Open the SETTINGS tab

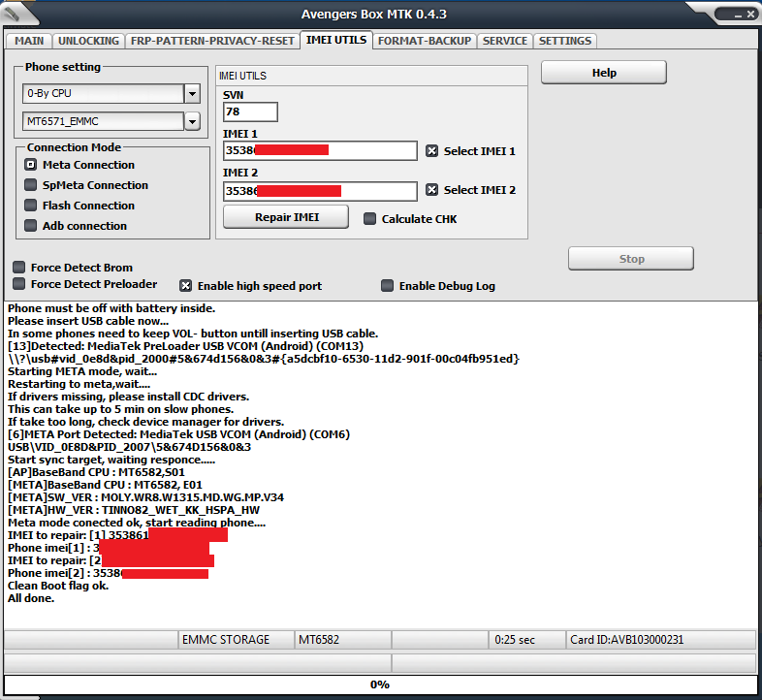564,41
